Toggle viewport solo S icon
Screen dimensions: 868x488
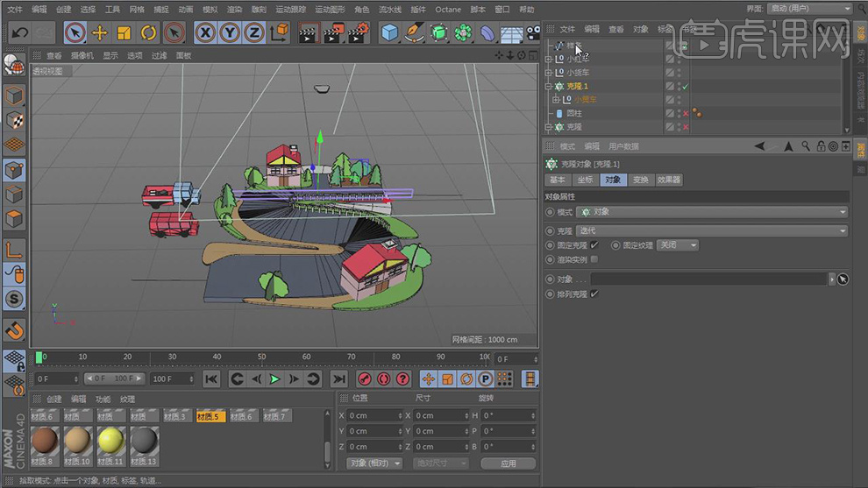(x=14, y=300)
